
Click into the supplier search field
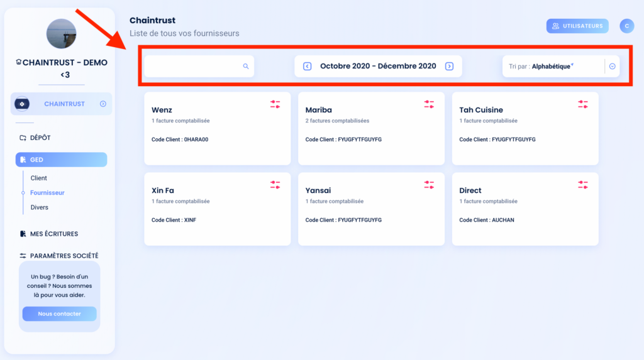pyautogui.click(x=199, y=66)
